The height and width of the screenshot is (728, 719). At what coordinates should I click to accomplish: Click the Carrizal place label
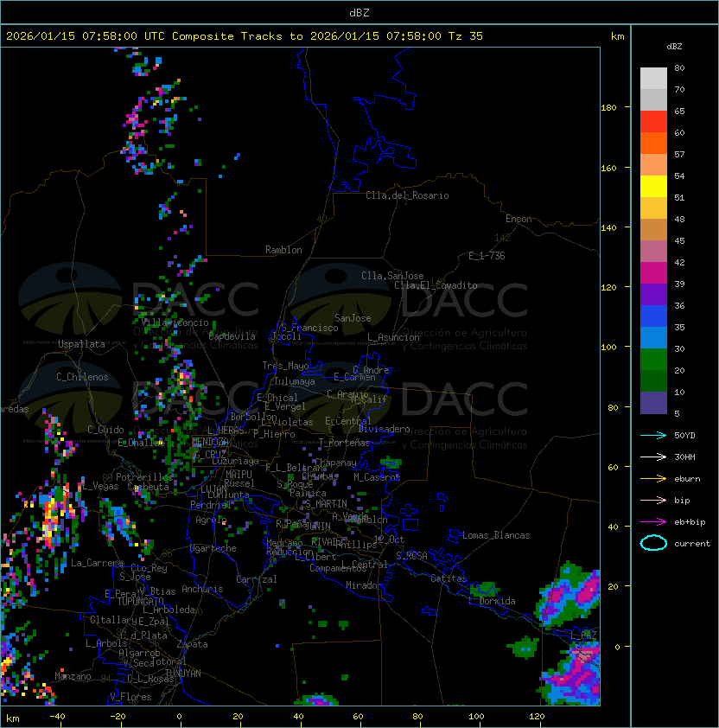coord(256,579)
